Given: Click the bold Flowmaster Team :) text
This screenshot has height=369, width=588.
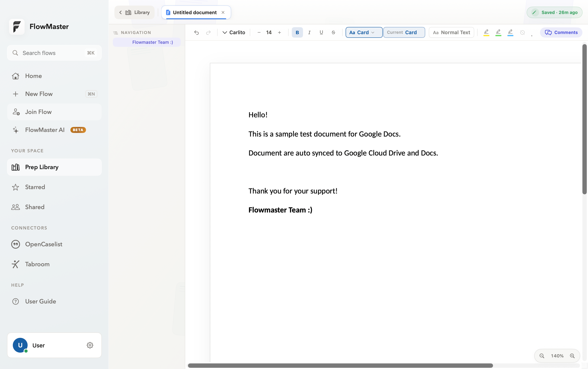Looking at the screenshot, I should (x=280, y=210).
